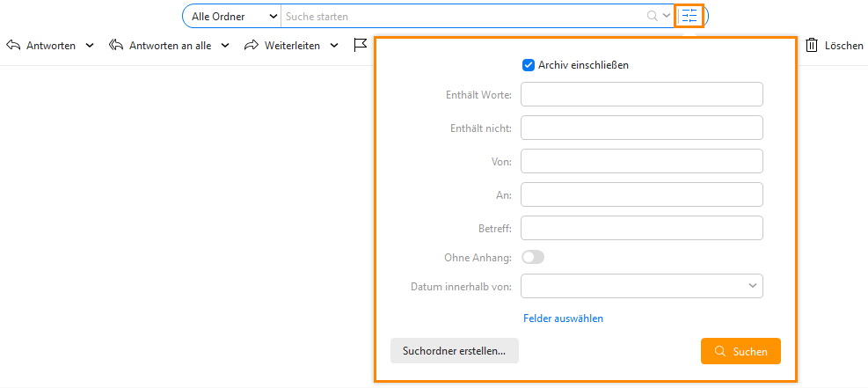This screenshot has width=868, height=388.
Task: Expand the Antworten dropdown arrow
Action: pos(89,46)
